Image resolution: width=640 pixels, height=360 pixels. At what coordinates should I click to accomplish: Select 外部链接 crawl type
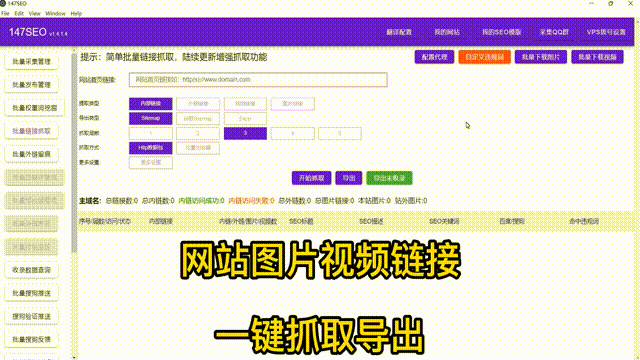click(198, 104)
